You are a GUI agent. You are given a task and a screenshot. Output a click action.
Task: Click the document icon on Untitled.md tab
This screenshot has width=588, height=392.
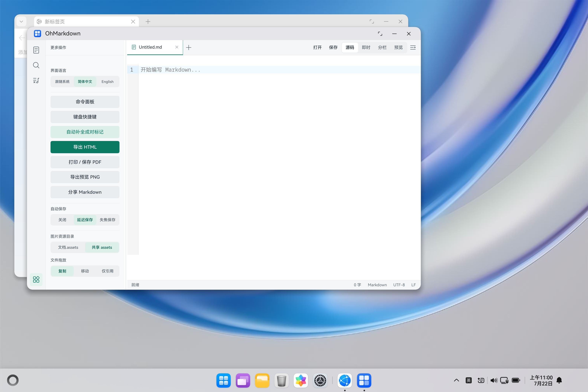point(134,47)
